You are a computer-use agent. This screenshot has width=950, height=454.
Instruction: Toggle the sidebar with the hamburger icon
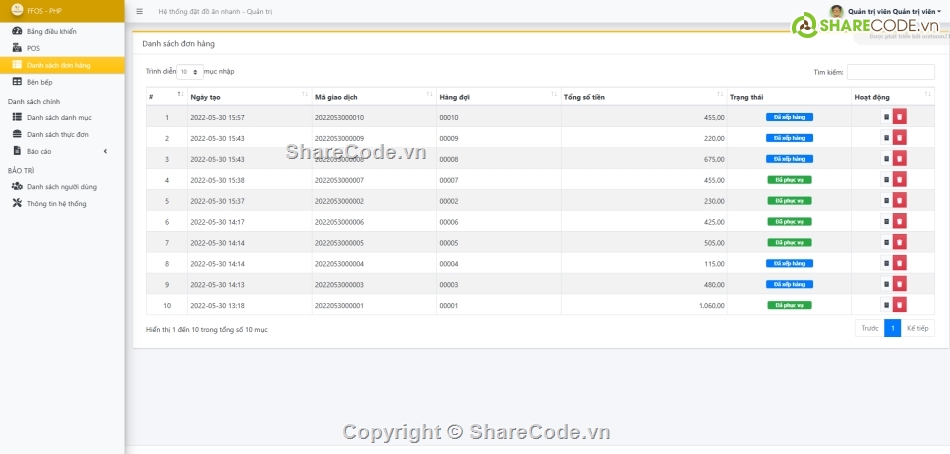tap(138, 11)
